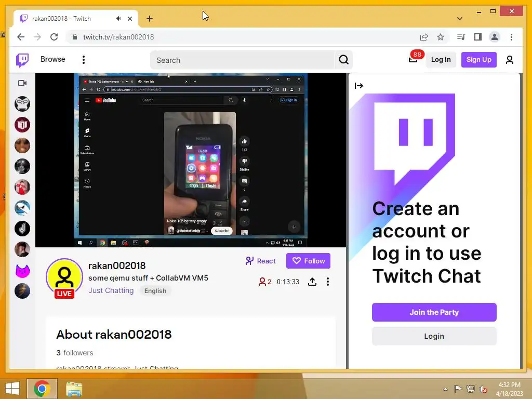Open the tab search chevron dropdown

(x=460, y=19)
